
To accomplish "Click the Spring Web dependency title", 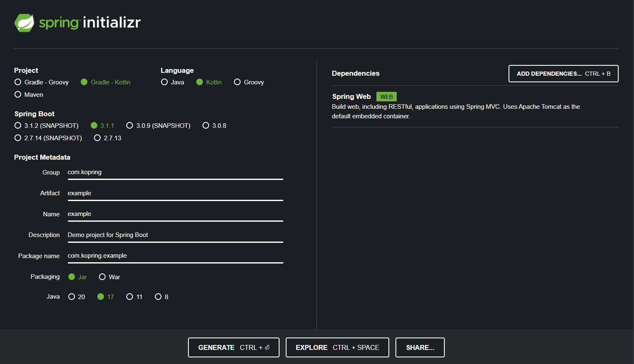I will 352,96.
